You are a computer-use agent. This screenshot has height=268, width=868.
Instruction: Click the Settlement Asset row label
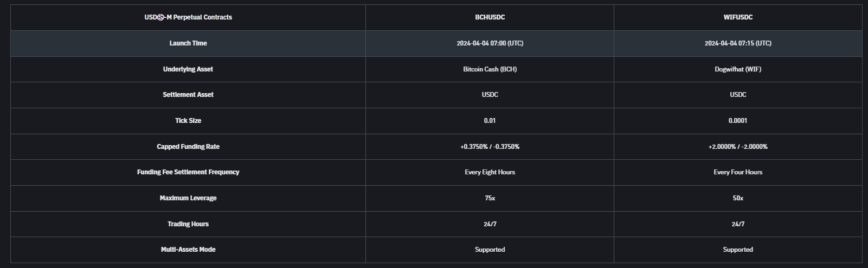click(188, 95)
